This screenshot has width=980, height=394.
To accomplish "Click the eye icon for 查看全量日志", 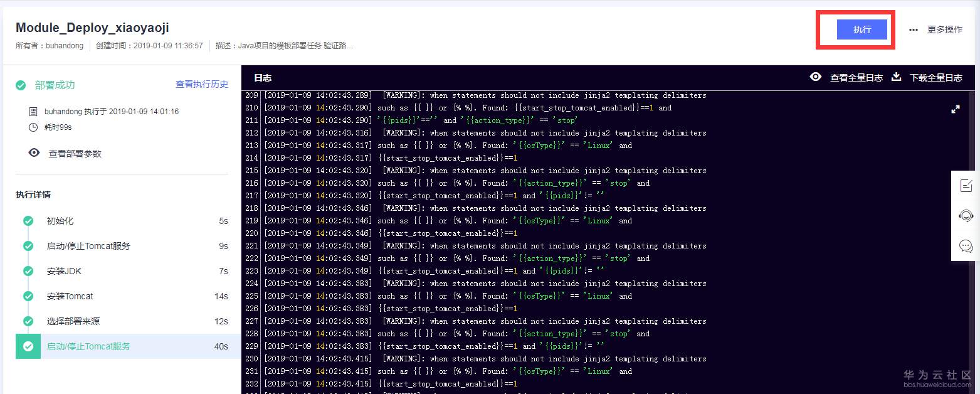I will coord(816,77).
